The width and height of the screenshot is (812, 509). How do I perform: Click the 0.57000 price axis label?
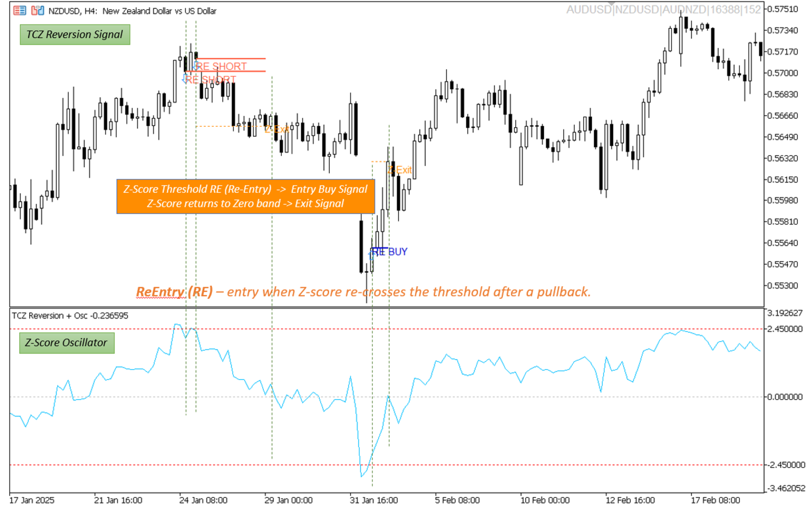[x=783, y=73]
